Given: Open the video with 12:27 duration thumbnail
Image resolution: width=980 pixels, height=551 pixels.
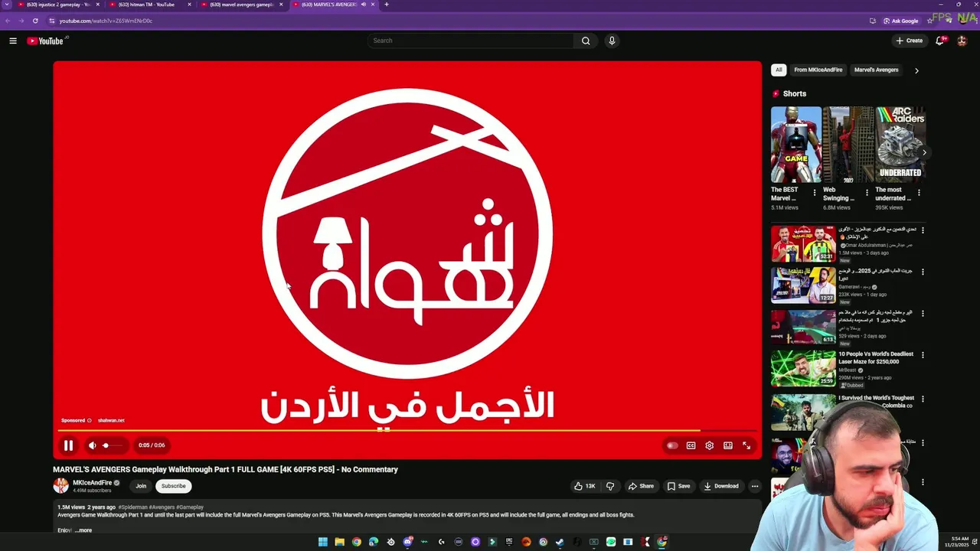Looking at the screenshot, I should [x=803, y=285].
